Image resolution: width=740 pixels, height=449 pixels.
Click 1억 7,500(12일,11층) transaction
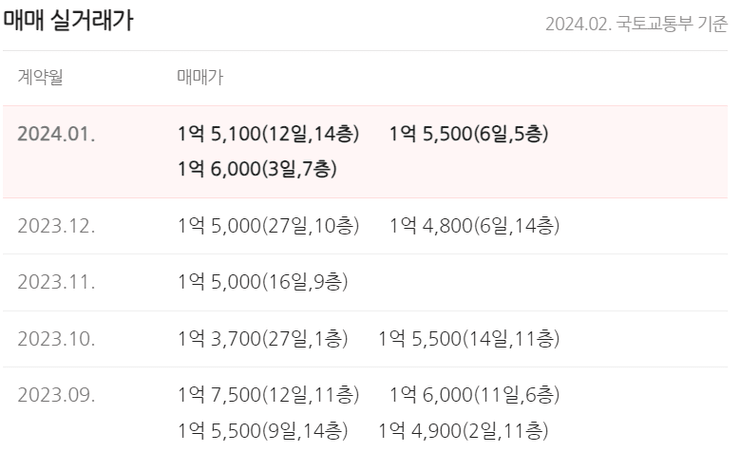(x=268, y=395)
